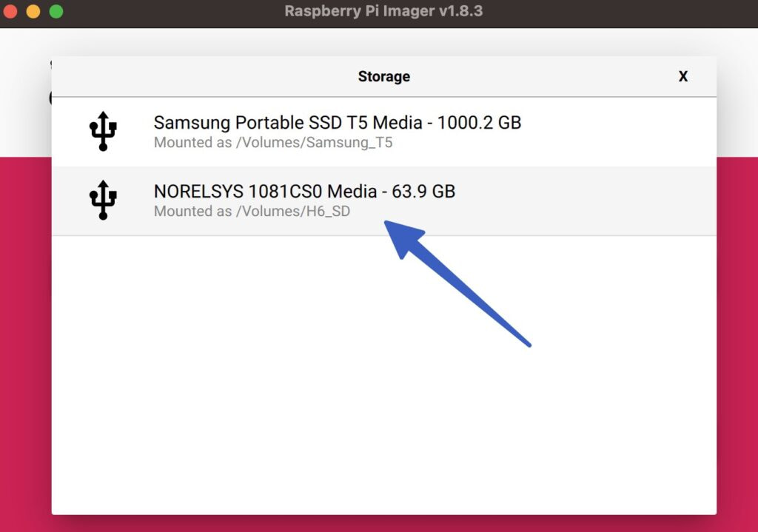Click the yellow macOS minimize button

point(32,12)
